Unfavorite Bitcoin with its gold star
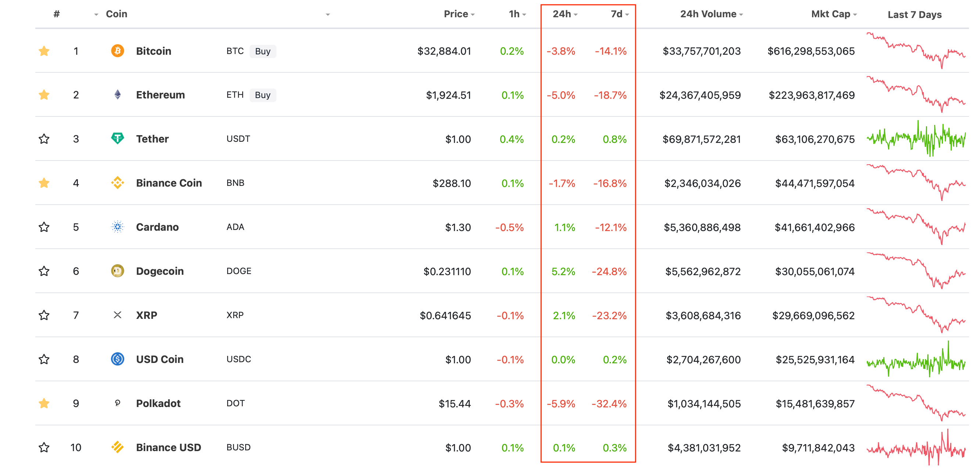 point(44,51)
